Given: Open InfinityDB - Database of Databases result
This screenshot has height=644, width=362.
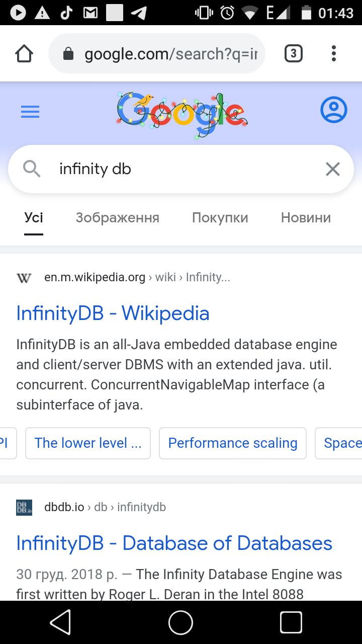Looking at the screenshot, I should click(174, 543).
